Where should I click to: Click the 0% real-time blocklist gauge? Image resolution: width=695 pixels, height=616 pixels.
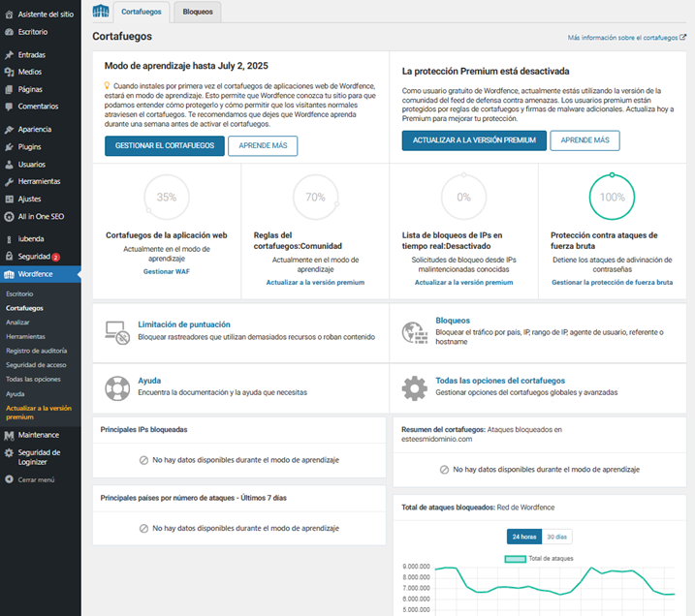click(463, 197)
